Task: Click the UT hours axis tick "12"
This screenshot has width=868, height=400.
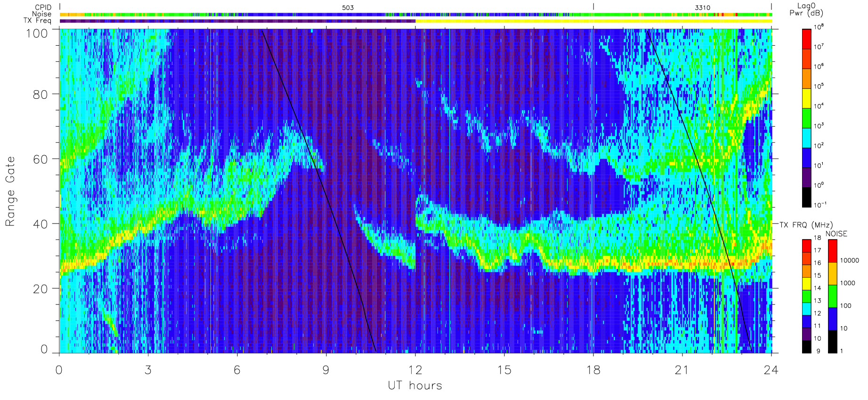Action: [415, 370]
